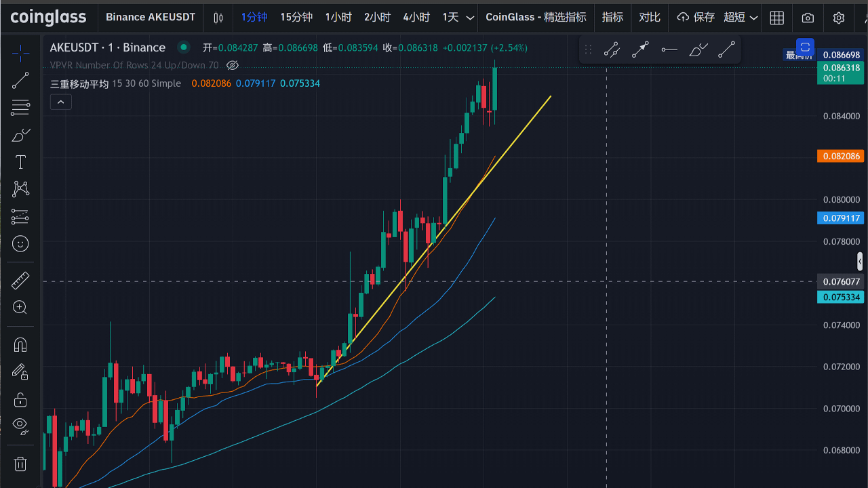Click the cyan 0.075334 price axis label
This screenshot has height=488, width=868.
[x=841, y=298]
